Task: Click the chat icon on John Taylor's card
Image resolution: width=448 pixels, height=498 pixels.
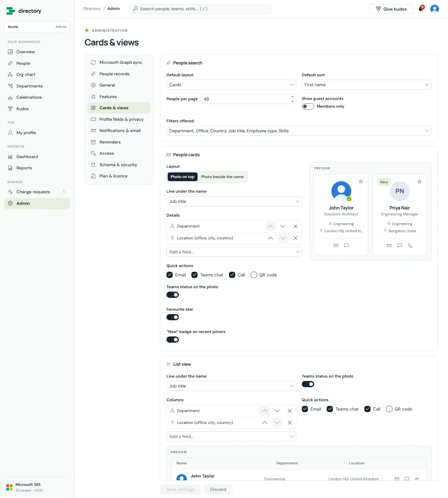Action: [x=347, y=246]
